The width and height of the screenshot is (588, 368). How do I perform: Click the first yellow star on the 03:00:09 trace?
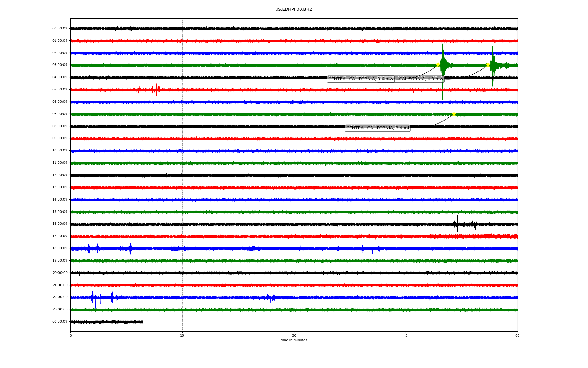tap(438, 65)
